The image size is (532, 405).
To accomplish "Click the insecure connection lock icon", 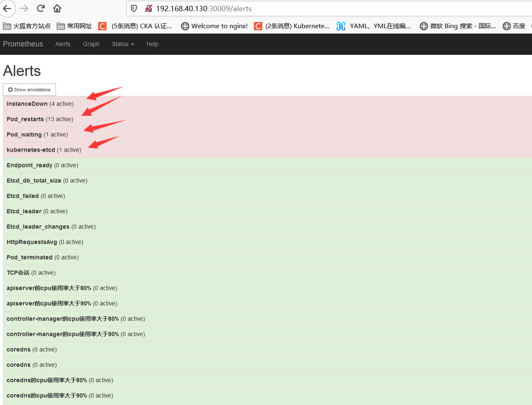I will click(x=148, y=8).
